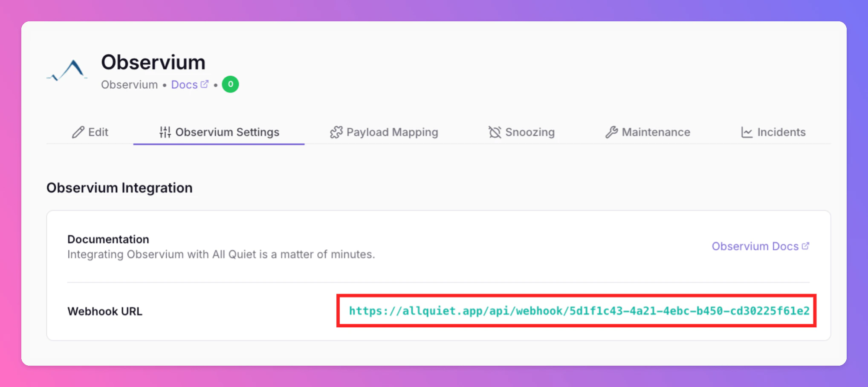Viewport: 868px width, 387px height.
Task: Select the Observium Settings tab
Action: tap(219, 132)
